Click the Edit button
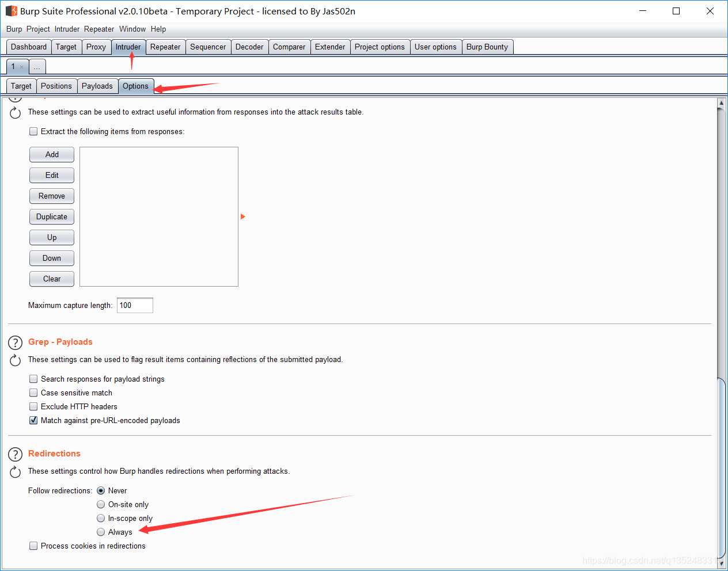 [x=52, y=175]
